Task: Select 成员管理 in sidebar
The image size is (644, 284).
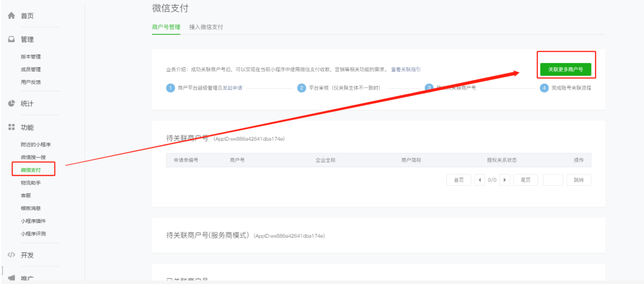Action: coord(31,69)
